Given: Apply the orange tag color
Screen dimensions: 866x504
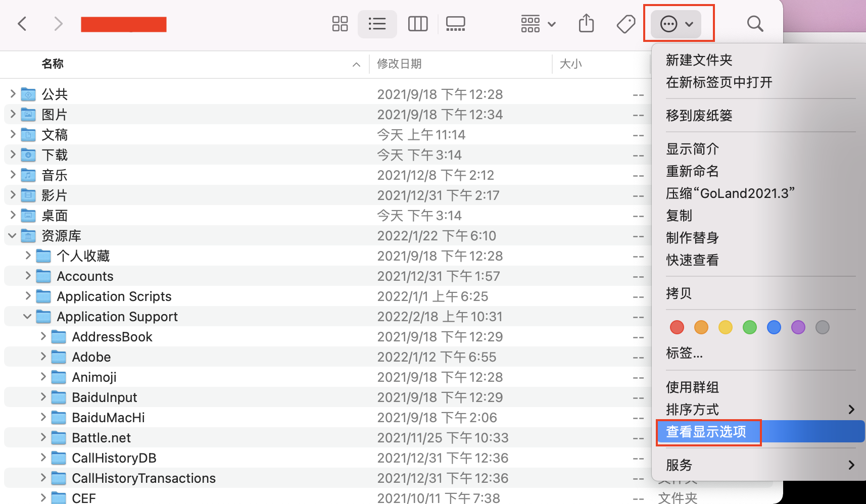Looking at the screenshot, I should click(701, 327).
